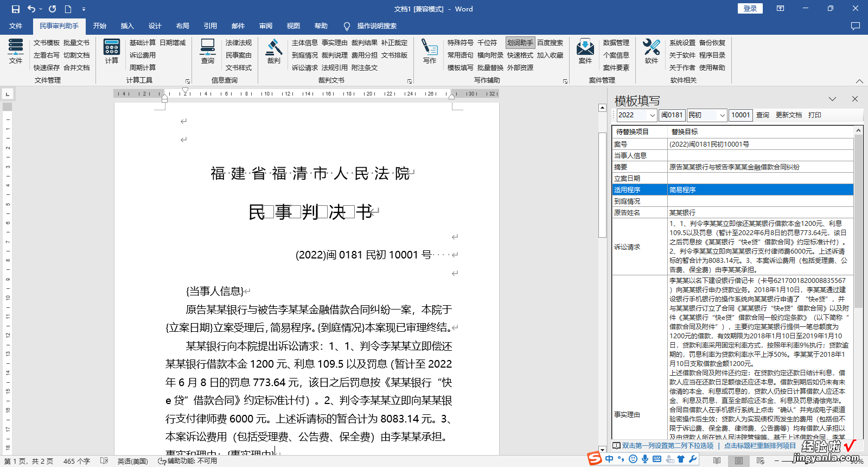Click the tab selector at ruler corner
This screenshot has width=868, height=467.
click(x=7, y=94)
